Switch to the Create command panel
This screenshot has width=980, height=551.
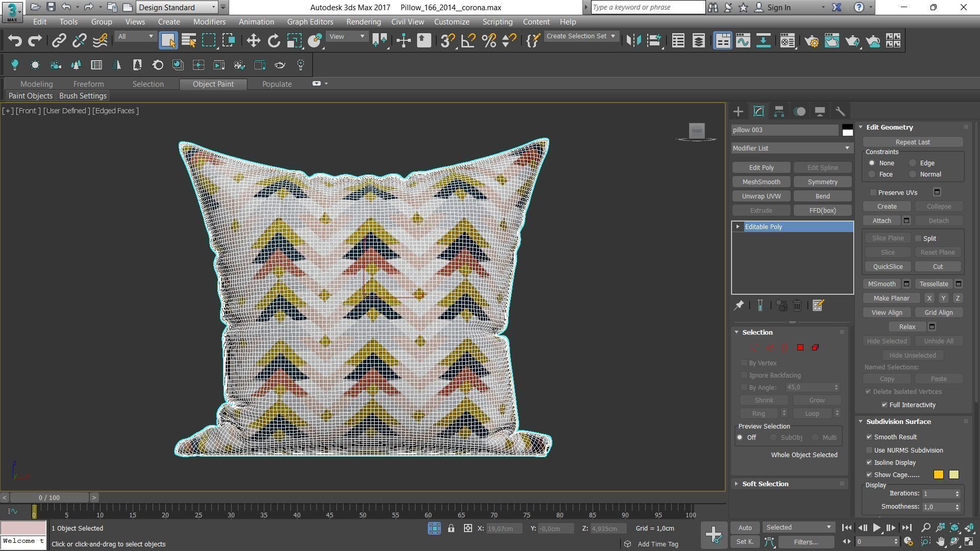pos(738,112)
